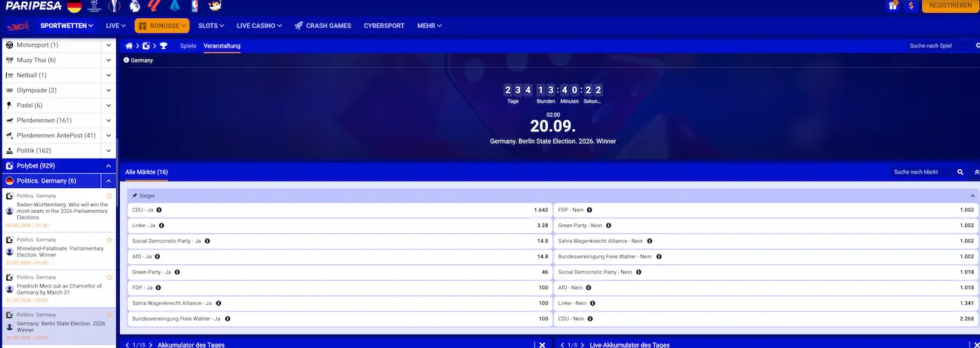Collapse all markets with double chevron

(x=977, y=172)
